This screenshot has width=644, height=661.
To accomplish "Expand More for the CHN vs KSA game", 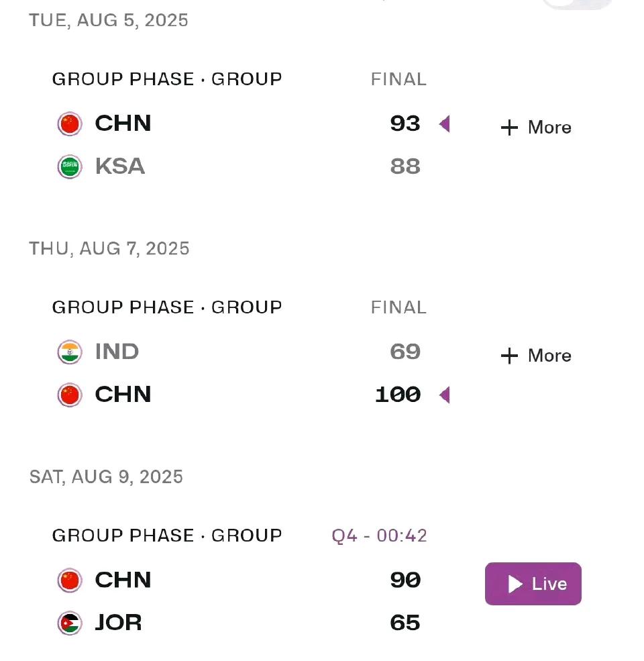I will click(536, 128).
